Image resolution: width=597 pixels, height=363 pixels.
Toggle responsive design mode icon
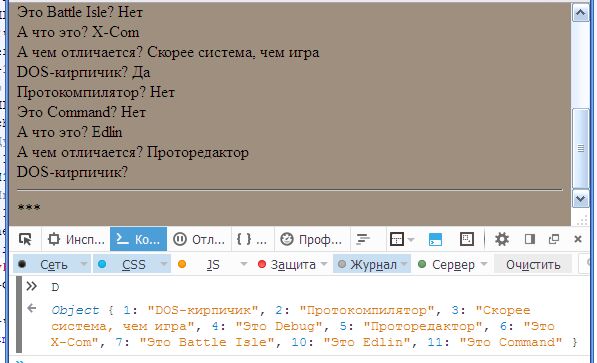pos(467,239)
